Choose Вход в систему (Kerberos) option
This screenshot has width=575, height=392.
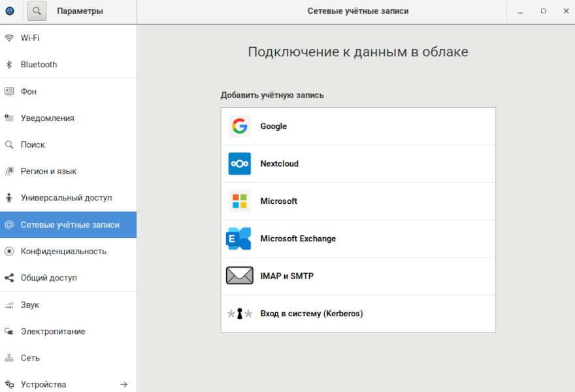pos(311,314)
